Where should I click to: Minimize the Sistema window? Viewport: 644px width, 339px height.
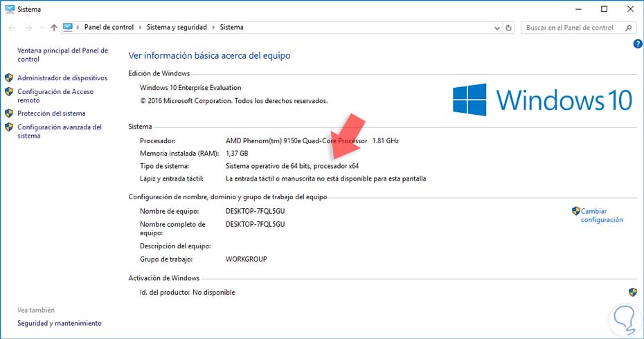click(579, 9)
